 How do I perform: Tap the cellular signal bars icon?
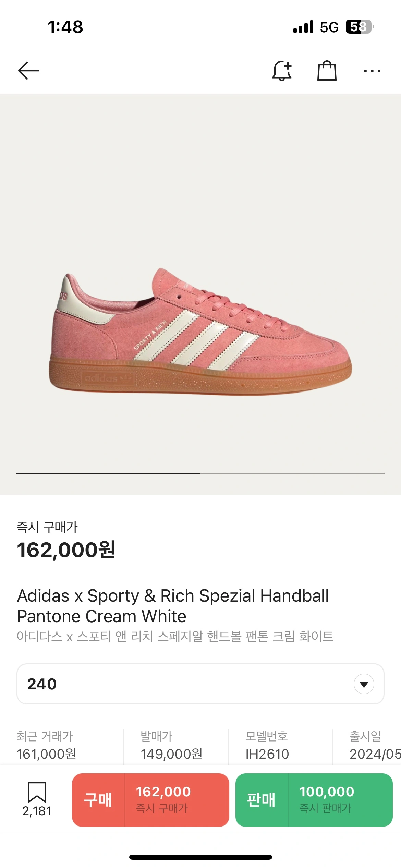coord(303,27)
